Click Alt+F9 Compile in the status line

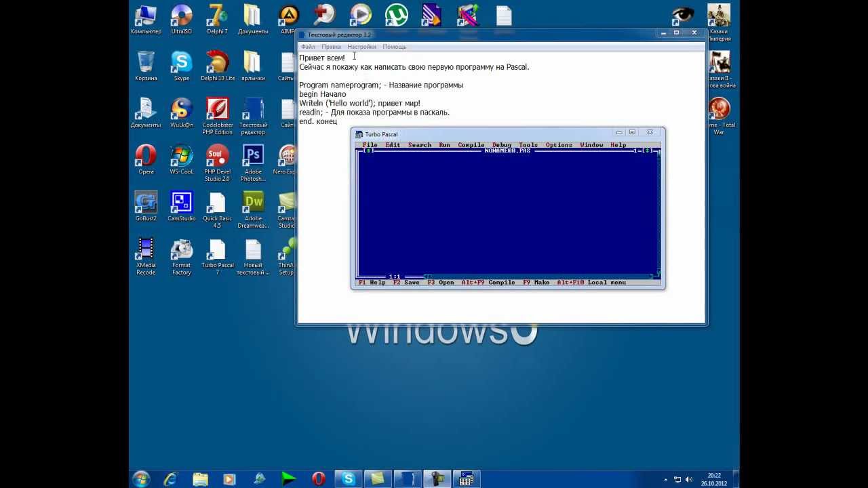click(488, 283)
